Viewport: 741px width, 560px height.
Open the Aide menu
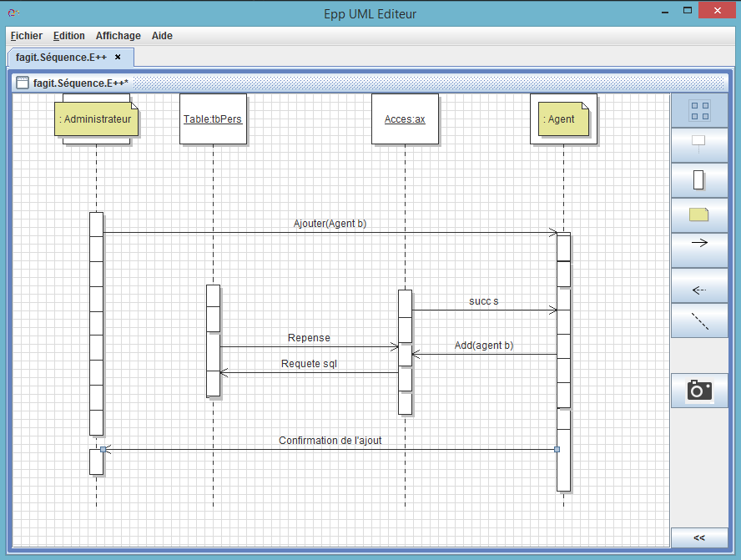tap(162, 36)
